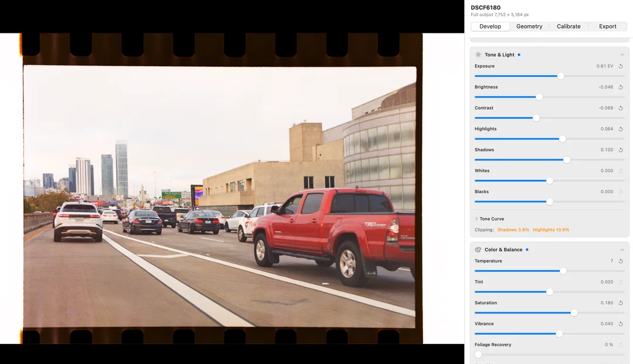Click the Shadows slider handle
Image resolution: width=633 pixels, height=364 pixels.
click(x=567, y=160)
